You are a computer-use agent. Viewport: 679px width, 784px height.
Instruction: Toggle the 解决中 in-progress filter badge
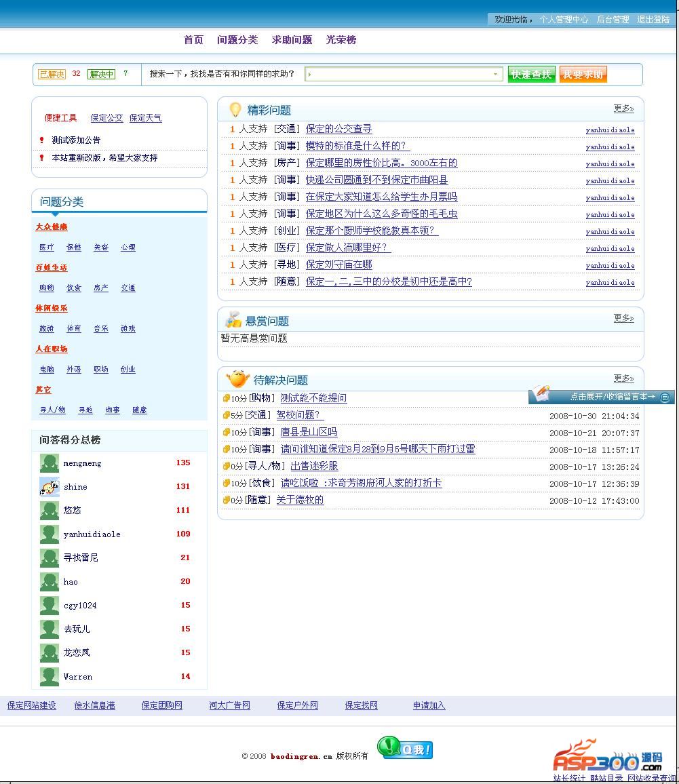click(102, 74)
